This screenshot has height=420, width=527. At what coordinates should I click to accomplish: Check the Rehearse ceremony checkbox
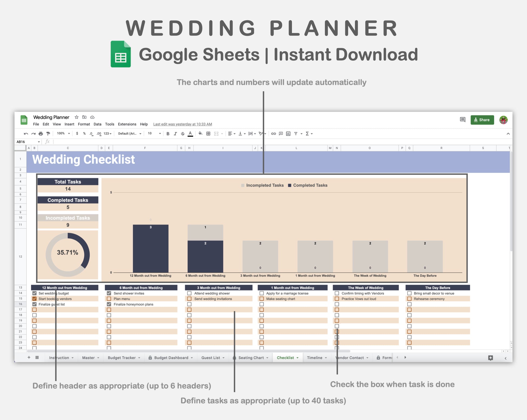pos(409,299)
